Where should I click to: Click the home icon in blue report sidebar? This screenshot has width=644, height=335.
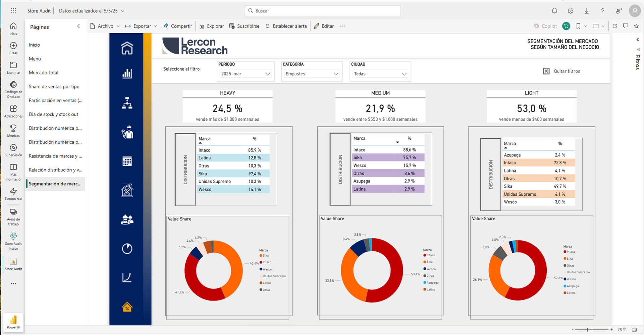(127, 48)
